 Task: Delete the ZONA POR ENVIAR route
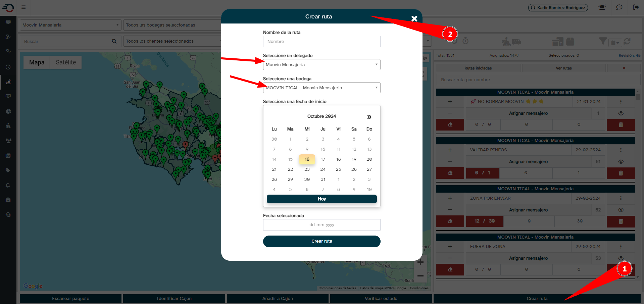621,221
